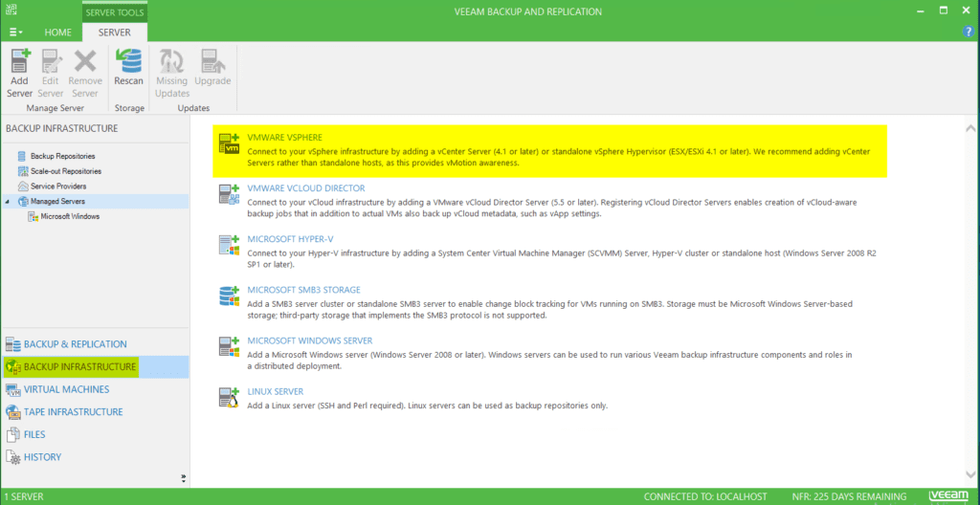Screen dimensions: 980x505
Task: Click the Missing Updates ribbon icon
Action: 171,61
